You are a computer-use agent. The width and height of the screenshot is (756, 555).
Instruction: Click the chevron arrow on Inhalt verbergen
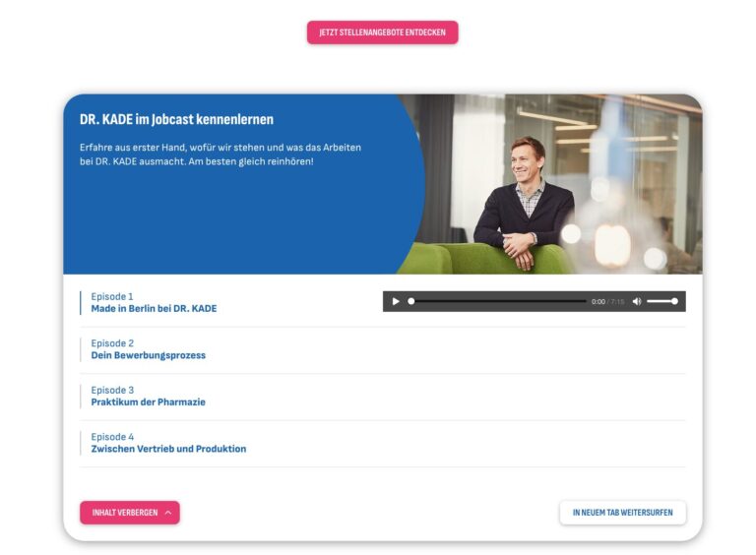pyautogui.click(x=167, y=513)
